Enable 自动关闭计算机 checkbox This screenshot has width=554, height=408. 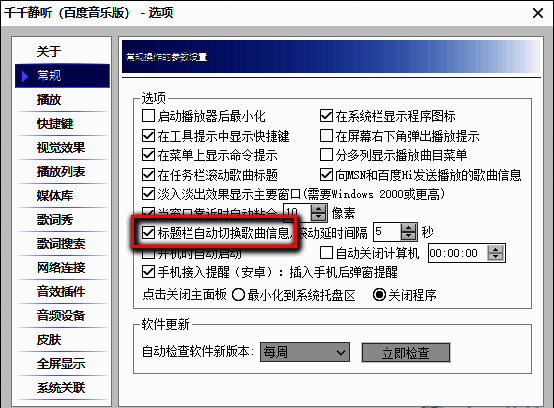point(326,253)
